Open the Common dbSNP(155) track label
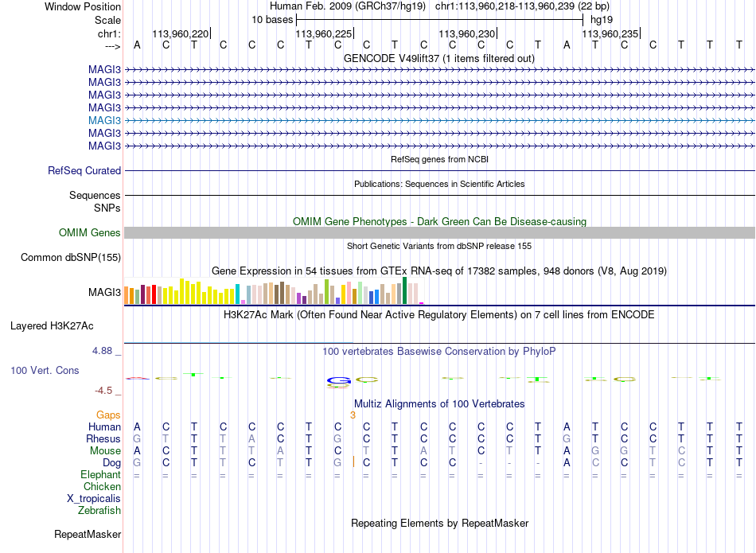The width and height of the screenshot is (756, 553). click(71, 258)
